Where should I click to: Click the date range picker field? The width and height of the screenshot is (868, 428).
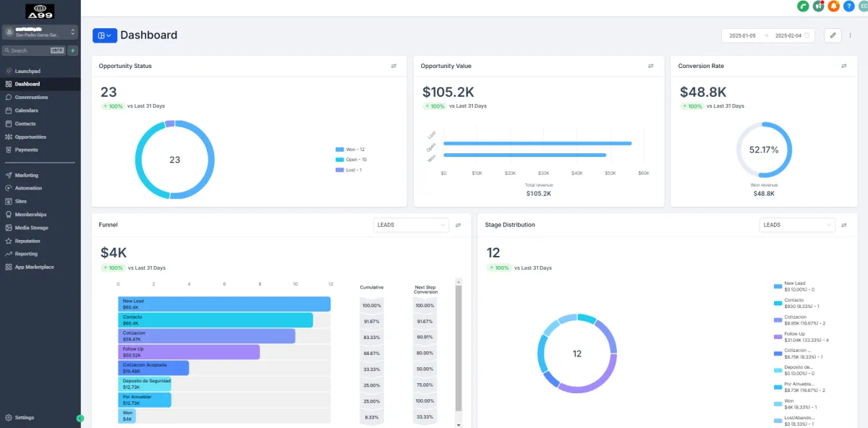click(x=768, y=35)
